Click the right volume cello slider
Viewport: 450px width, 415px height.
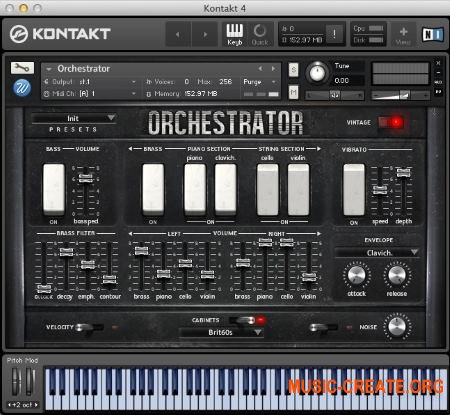coord(287,242)
